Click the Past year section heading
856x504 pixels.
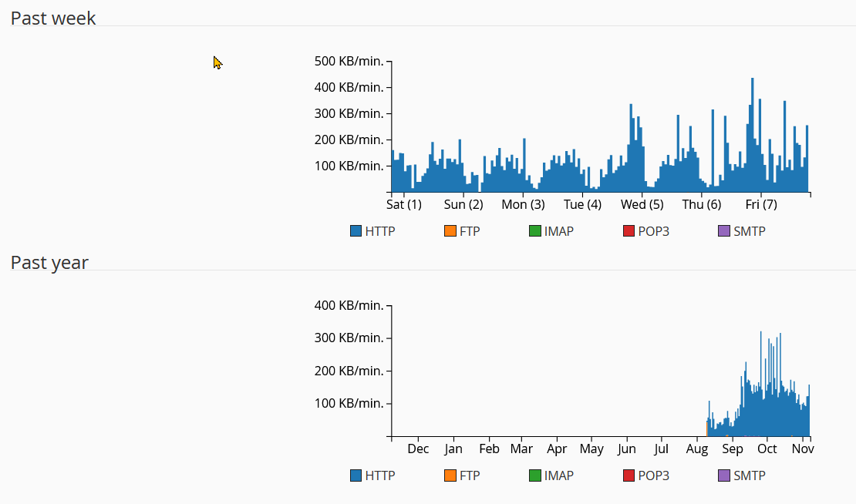click(49, 263)
